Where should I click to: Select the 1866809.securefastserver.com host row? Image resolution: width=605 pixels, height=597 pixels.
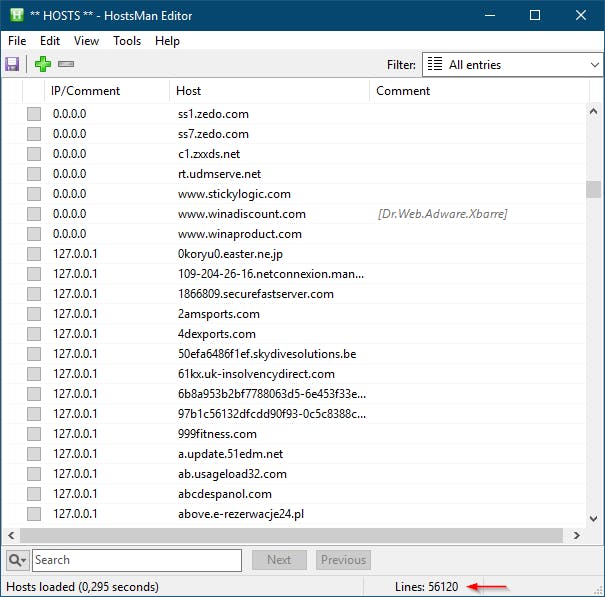click(296, 294)
